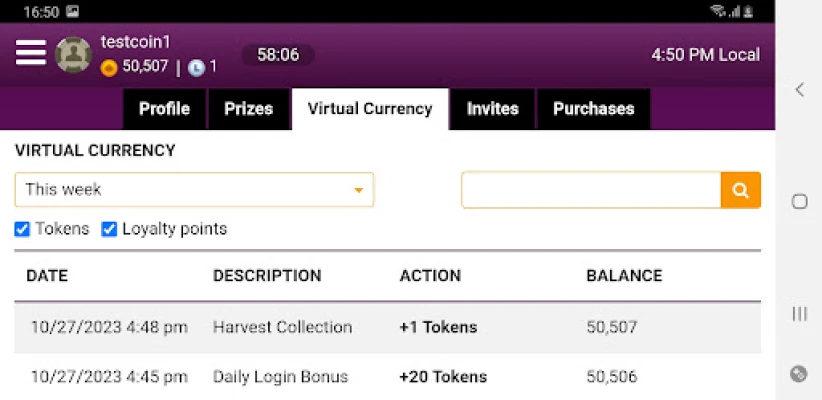This screenshot has height=400, width=822.
Task: Switch to the Profile tab
Action: (x=164, y=109)
